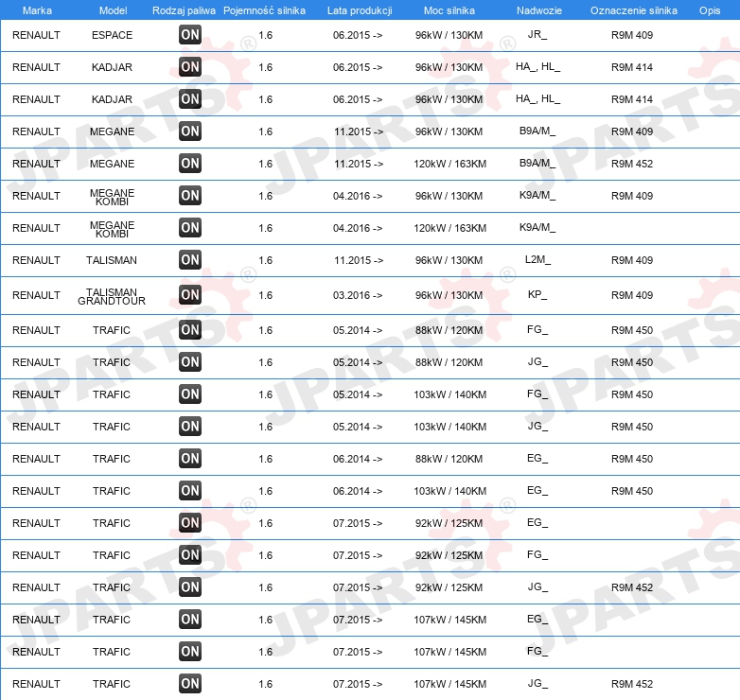Image resolution: width=740 pixels, height=700 pixels.
Task: Click the Moc silnika column header
Action: (x=449, y=10)
